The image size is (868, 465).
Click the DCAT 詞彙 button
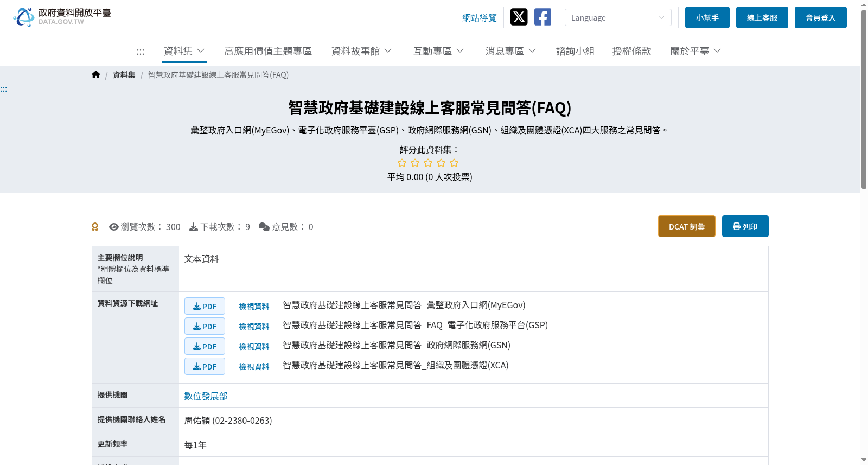click(x=687, y=226)
